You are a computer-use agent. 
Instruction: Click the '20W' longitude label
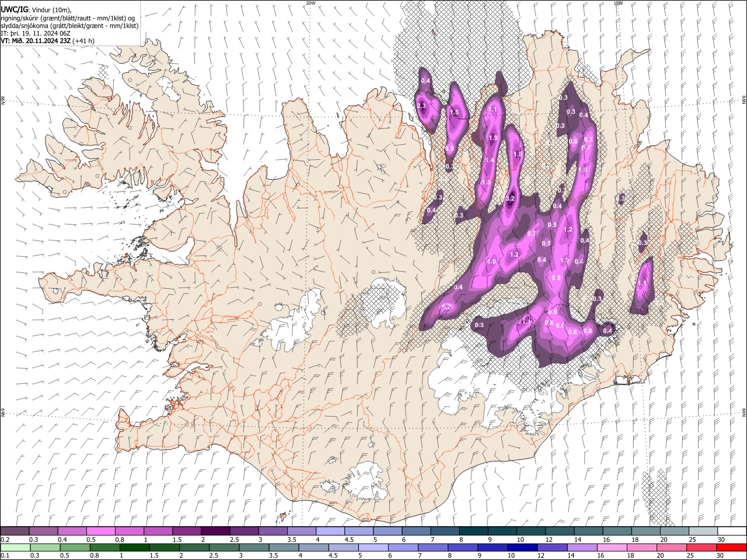310,3
